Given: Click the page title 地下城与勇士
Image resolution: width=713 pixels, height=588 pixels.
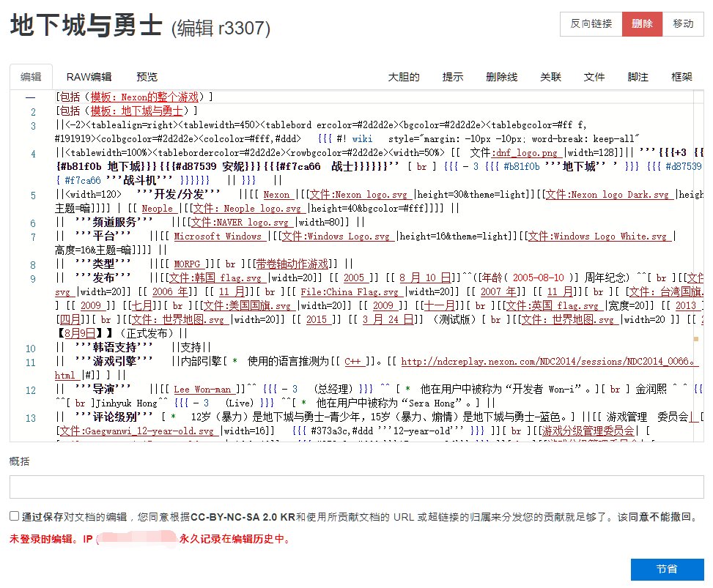Looking at the screenshot, I should pyautogui.click(x=86, y=25).
